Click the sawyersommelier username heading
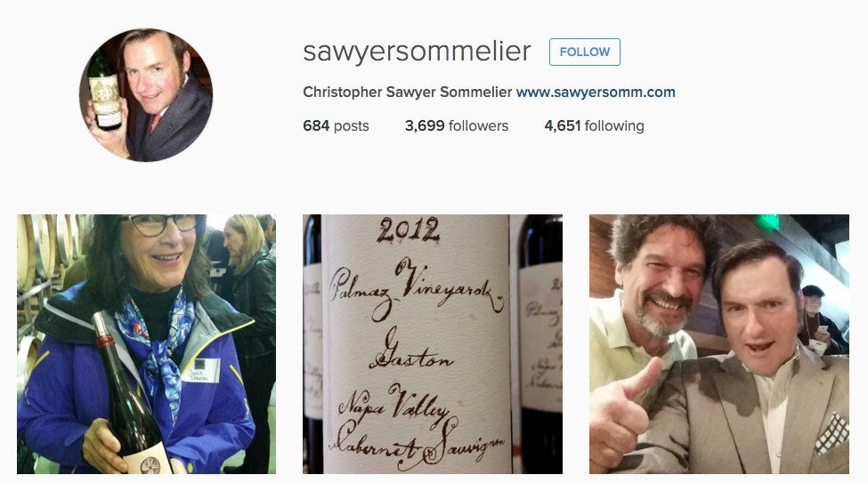 (417, 52)
